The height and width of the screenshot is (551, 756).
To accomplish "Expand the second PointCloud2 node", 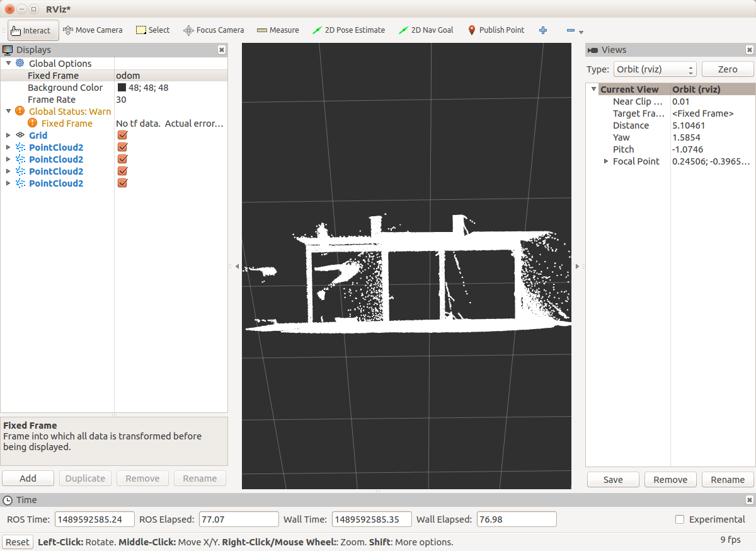I will [x=8, y=159].
